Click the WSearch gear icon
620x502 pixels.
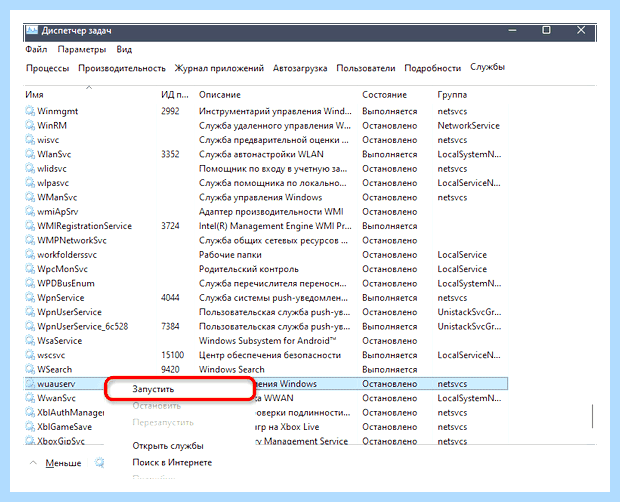pyautogui.click(x=30, y=369)
